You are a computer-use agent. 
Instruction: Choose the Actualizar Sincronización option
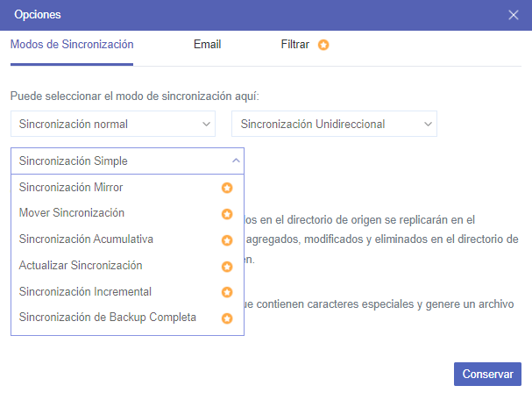[x=81, y=266]
